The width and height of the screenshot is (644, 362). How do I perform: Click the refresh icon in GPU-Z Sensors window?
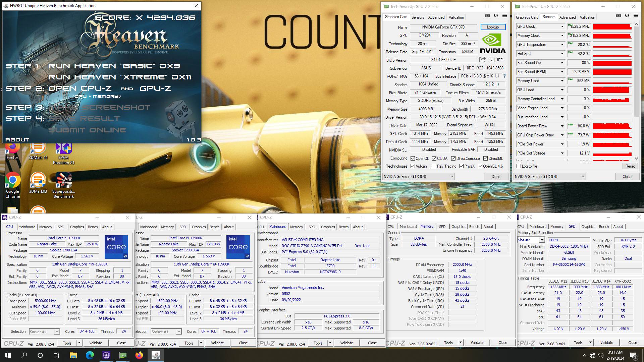[627, 15]
